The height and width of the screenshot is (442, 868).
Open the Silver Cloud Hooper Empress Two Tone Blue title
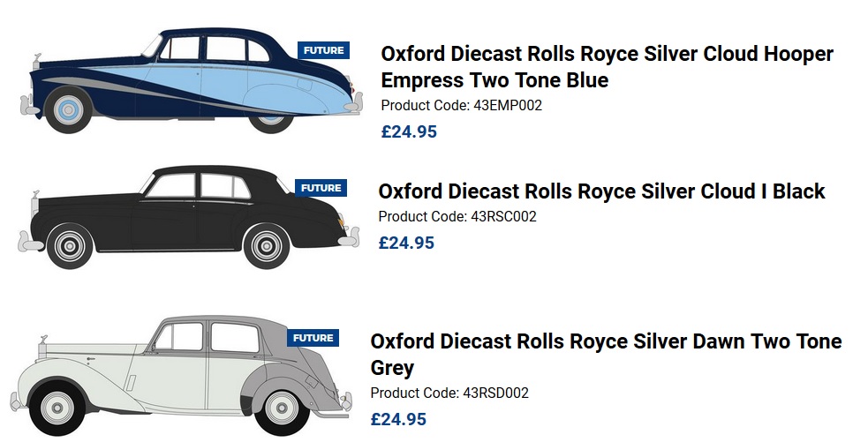pyautogui.click(x=607, y=67)
